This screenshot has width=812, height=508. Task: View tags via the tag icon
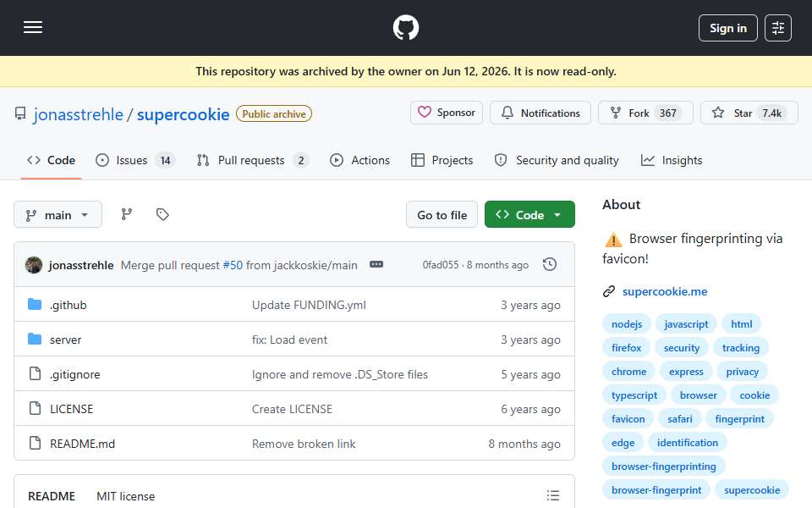tap(162, 214)
